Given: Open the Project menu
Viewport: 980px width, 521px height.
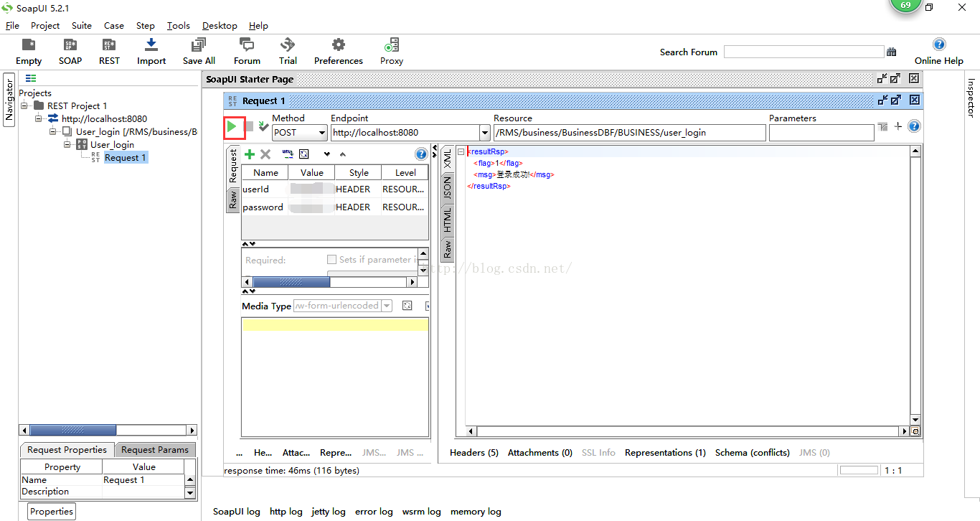Looking at the screenshot, I should pyautogui.click(x=45, y=25).
